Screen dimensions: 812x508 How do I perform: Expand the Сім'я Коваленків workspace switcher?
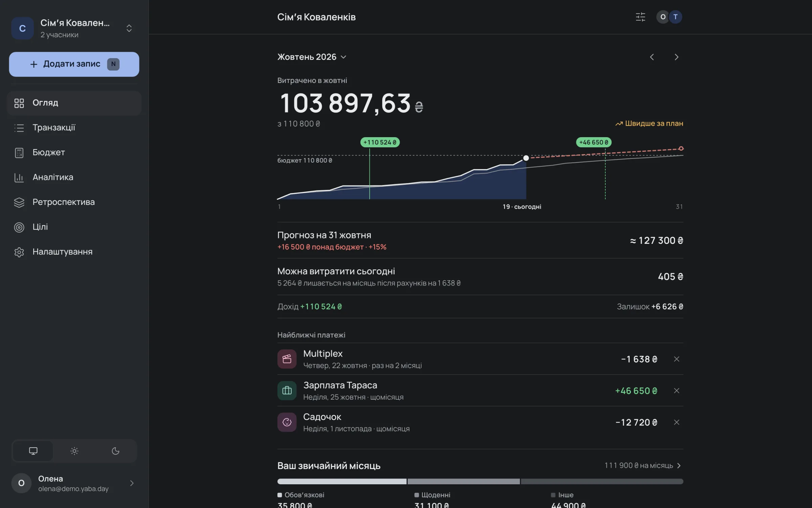coord(129,28)
